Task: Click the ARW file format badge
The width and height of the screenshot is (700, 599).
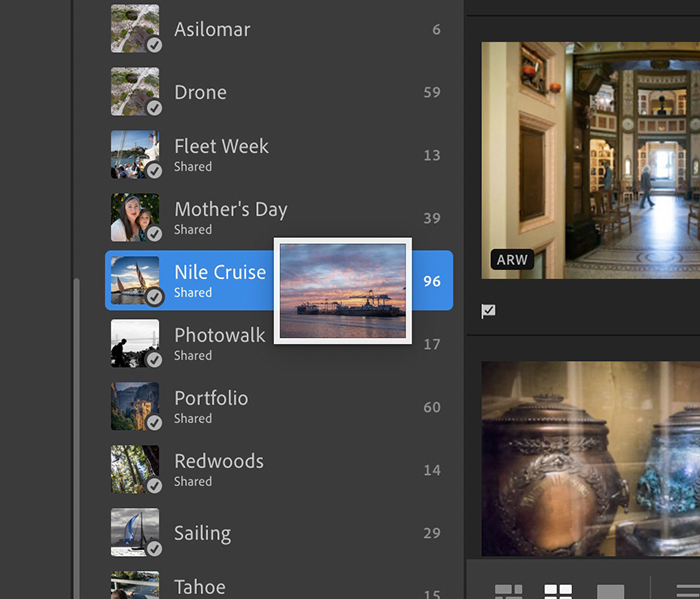Action: [512, 259]
